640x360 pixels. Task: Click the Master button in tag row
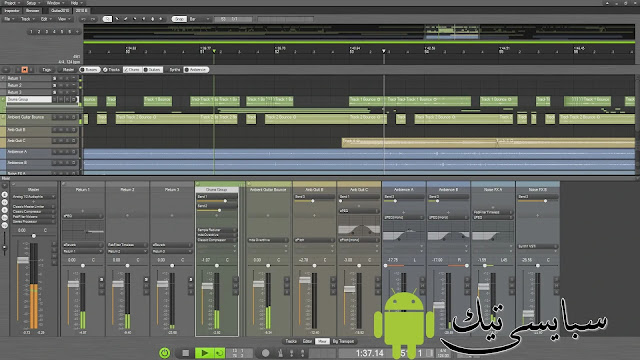click(x=68, y=70)
